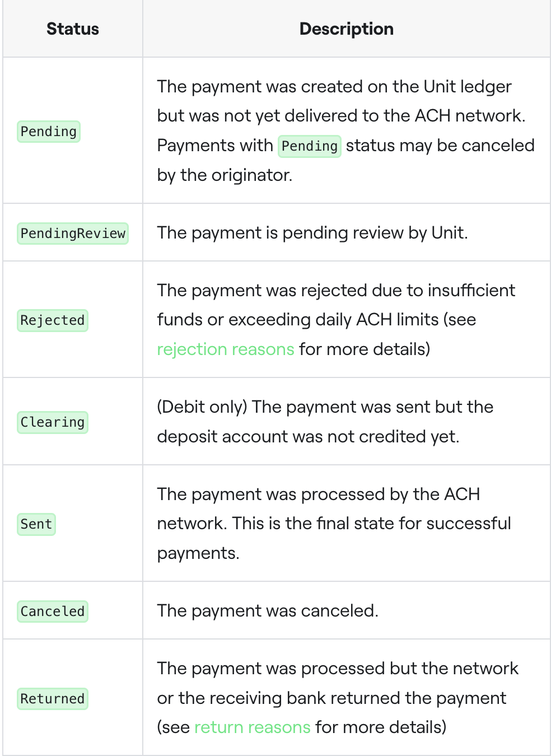Viewport: 551px width, 756px height.
Task: Click the Rejected status code label
Action: pos(53,320)
